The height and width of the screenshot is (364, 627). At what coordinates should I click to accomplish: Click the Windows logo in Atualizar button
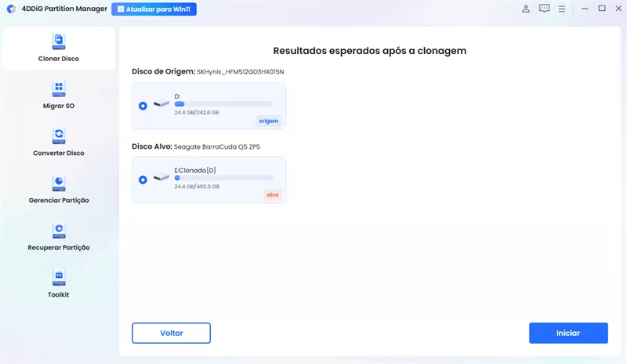coord(121,9)
